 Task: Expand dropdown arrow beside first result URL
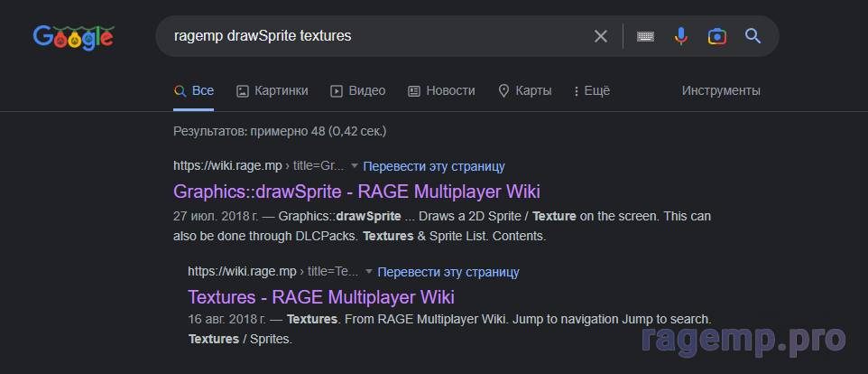355,166
